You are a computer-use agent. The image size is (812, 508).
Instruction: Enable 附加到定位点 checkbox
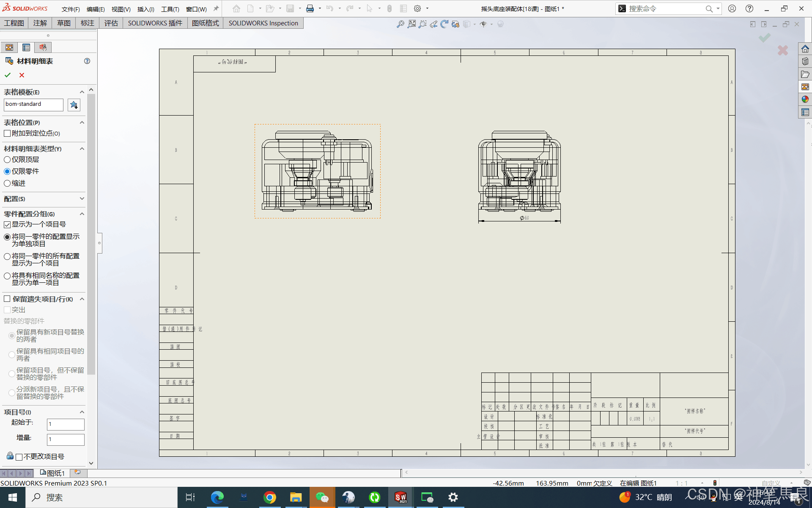point(7,133)
